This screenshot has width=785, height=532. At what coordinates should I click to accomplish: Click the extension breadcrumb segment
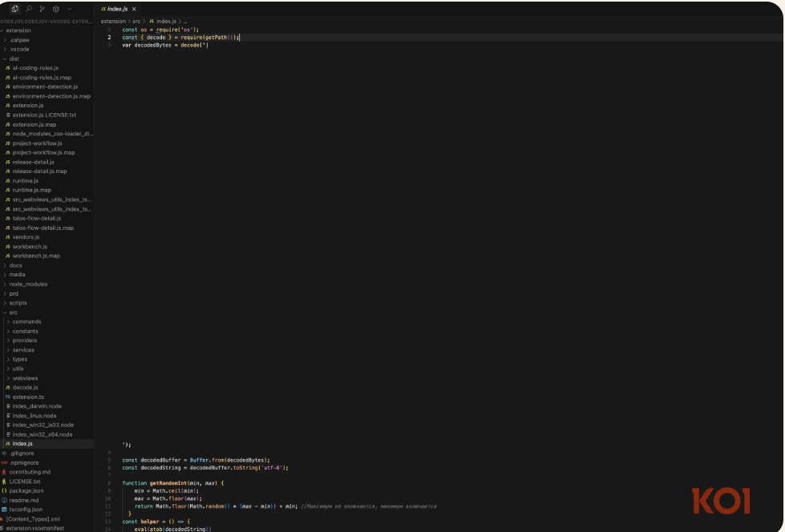click(x=113, y=21)
